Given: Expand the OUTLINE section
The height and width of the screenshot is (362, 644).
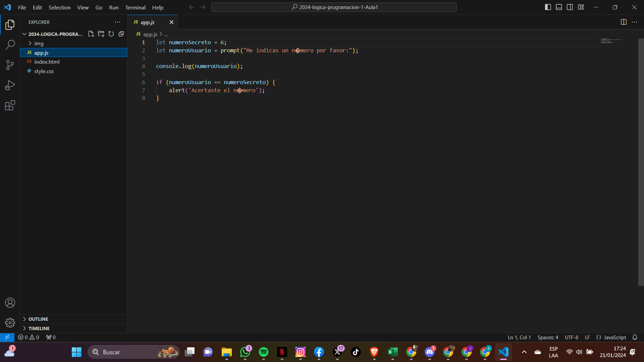Looking at the screenshot, I should pyautogui.click(x=73, y=319).
